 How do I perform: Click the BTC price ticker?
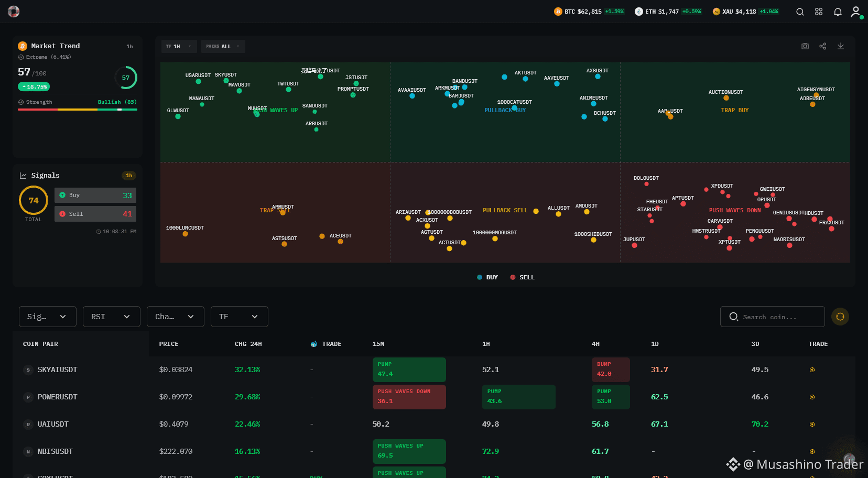tap(589, 12)
